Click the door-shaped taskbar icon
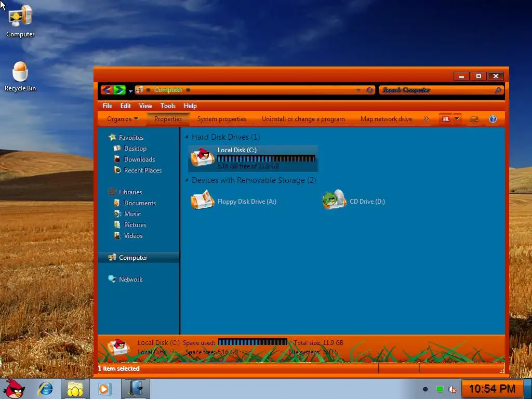 pyautogui.click(x=135, y=389)
